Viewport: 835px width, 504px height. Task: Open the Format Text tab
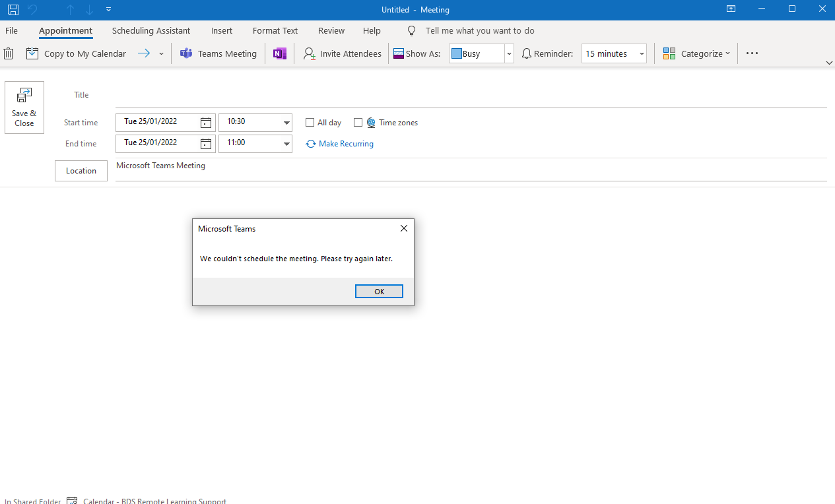coord(275,30)
